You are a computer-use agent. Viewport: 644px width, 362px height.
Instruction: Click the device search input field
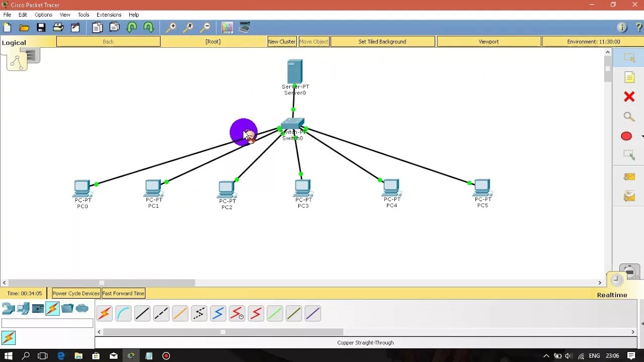click(x=47, y=323)
